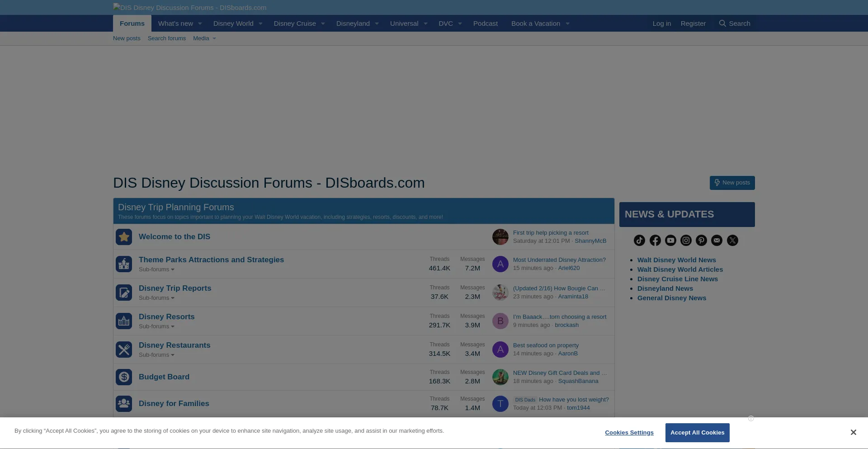Screen dimensions: 868x449
Task: Open the TikTok social icon
Action: coord(639,241)
